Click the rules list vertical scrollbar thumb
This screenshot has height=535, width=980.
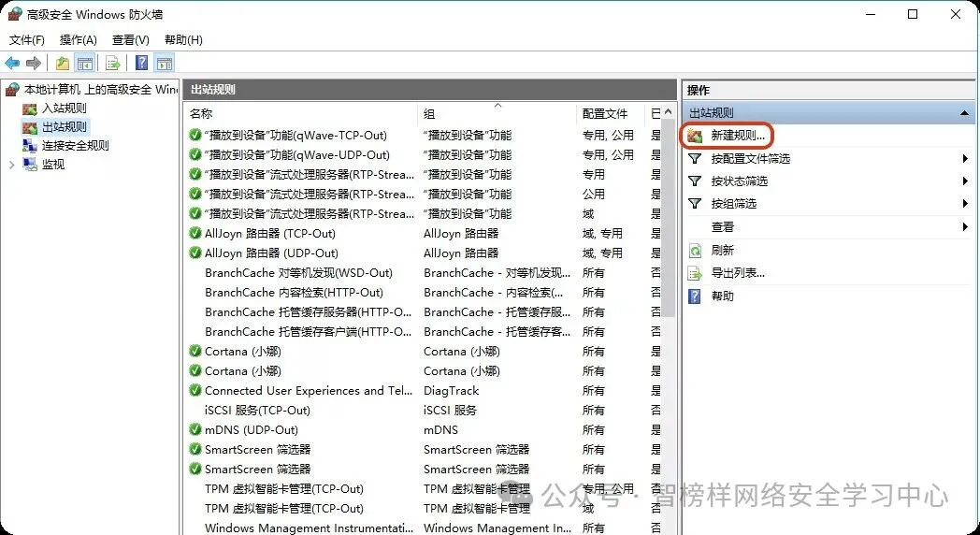[x=668, y=219]
